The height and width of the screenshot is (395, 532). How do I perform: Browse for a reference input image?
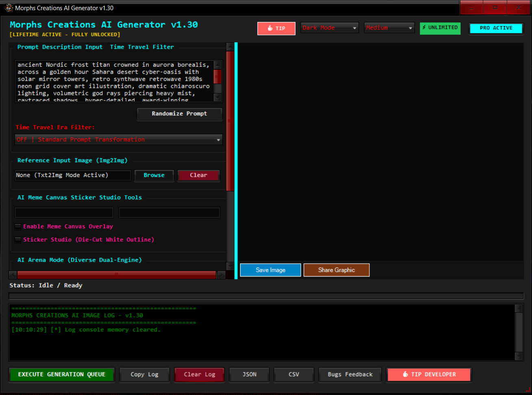[154, 175]
